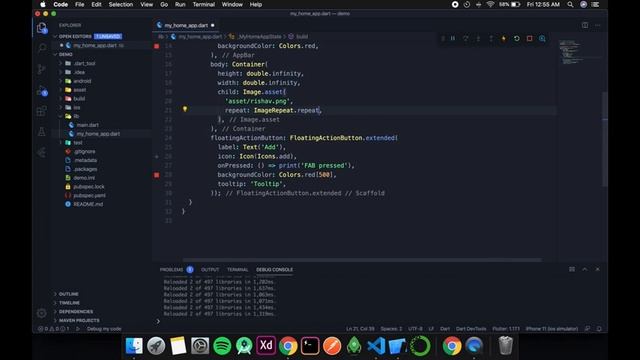Stop debugging with red square icon

pyautogui.click(x=529, y=38)
